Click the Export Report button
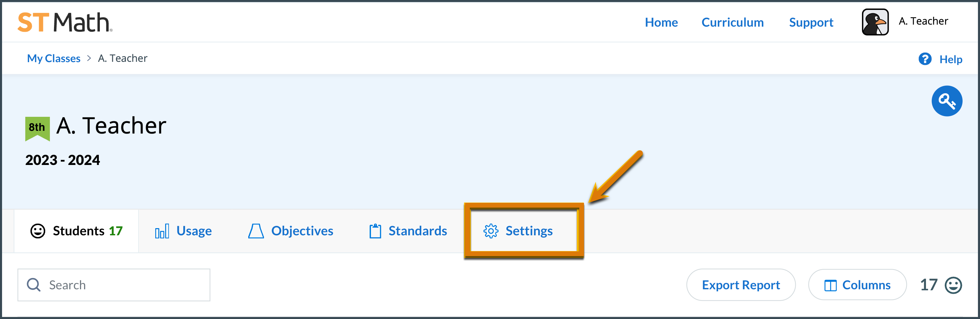This screenshot has width=980, height=319. click(741, 285)
